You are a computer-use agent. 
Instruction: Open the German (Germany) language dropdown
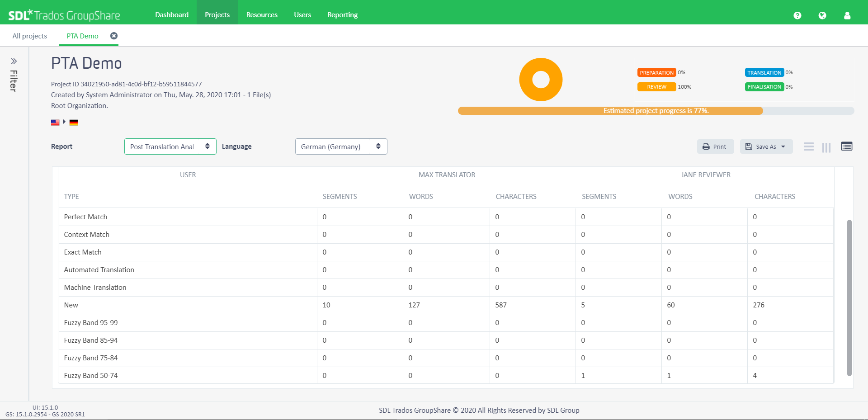341,146
